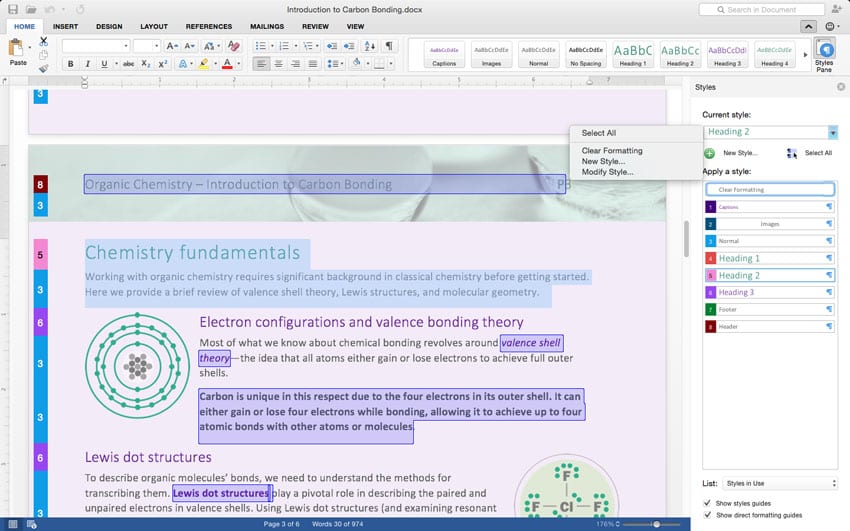The height and width of the screenshot is (531, 850).
Task: Uncheck Show styles guides
Action: 708,502
